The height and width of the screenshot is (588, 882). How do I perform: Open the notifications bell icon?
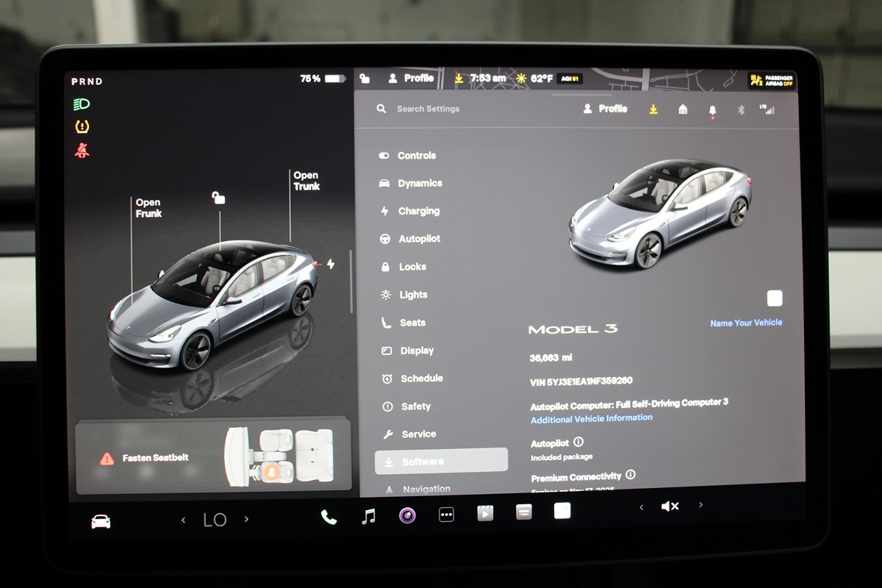[712, 110]
